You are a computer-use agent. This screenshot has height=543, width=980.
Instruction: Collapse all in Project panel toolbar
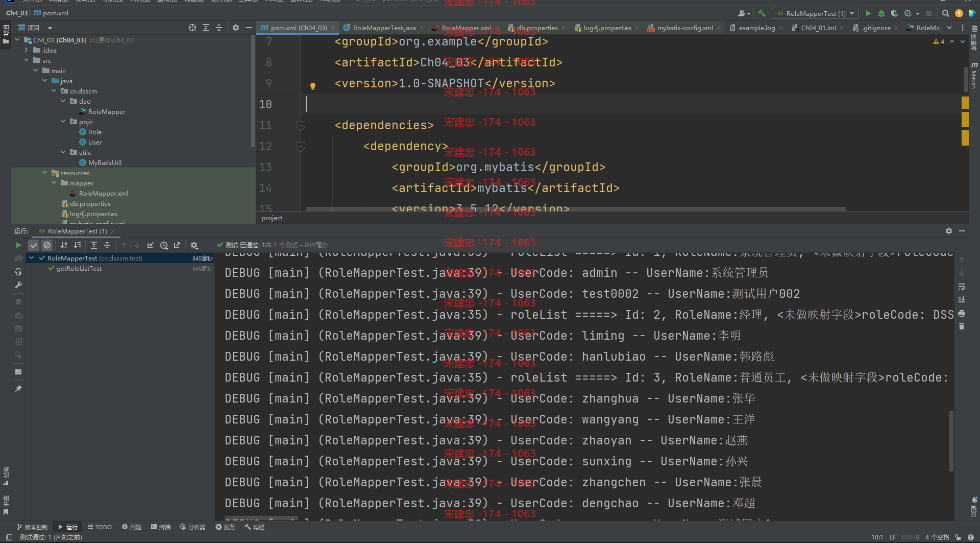pyautogui.click(x=219, y=28)
